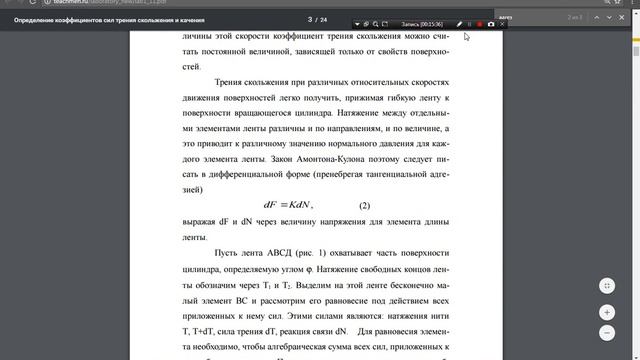Pause the screen recording
The width and height of the screenshot is (640, 360).
469,24
